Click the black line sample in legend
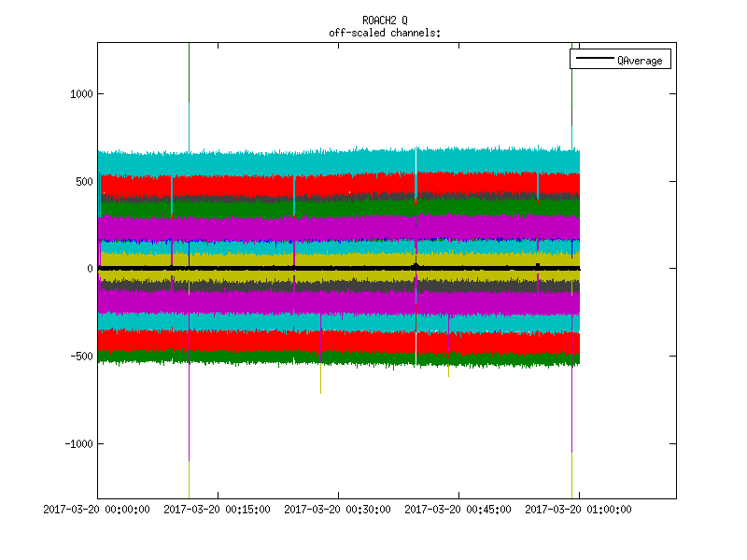 594,60
